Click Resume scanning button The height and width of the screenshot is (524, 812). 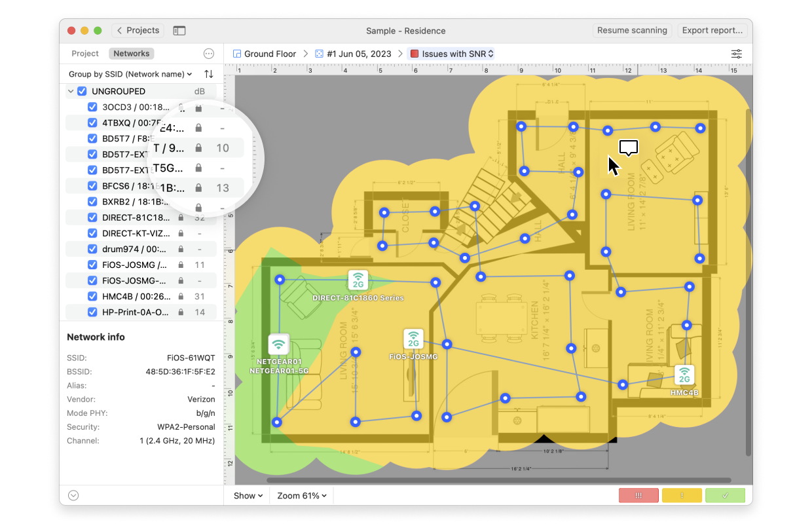[x=632, y=31]
